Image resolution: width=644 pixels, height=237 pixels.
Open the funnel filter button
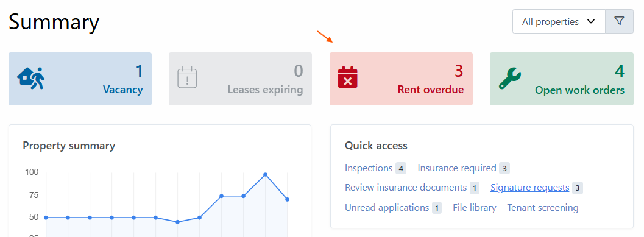tap(619, 21)
